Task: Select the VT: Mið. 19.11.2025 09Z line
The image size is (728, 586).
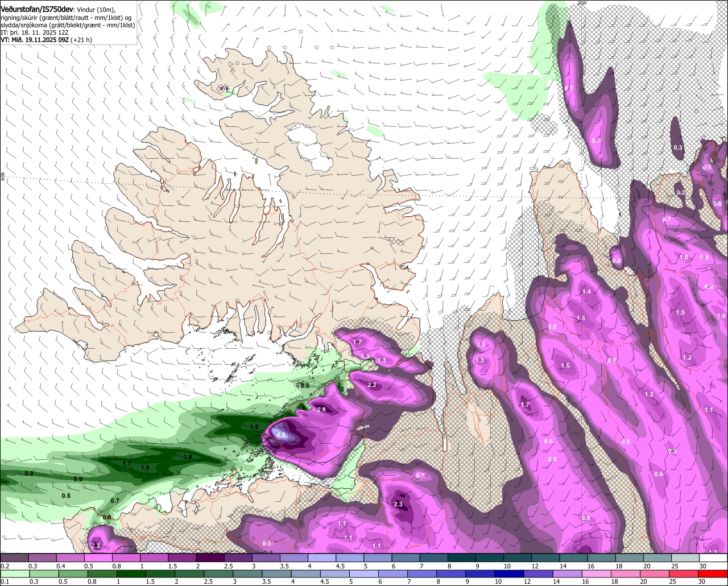Action: coord(46,40)
